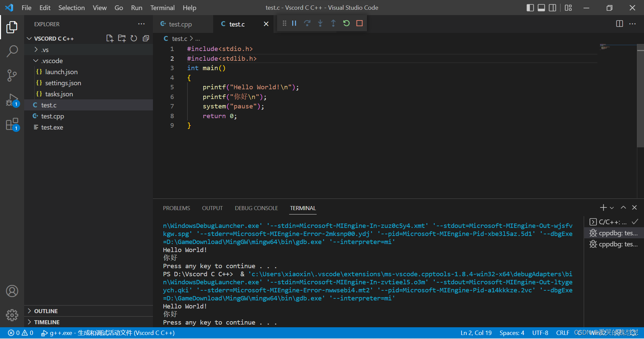Switch to the test.cpp tab
644x339 pixels.
[x=180, y=24]
